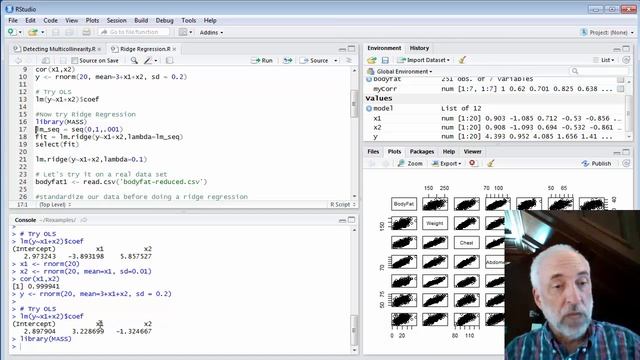Click the Publish button in Plots
The image size is (640, 360).
597,163
